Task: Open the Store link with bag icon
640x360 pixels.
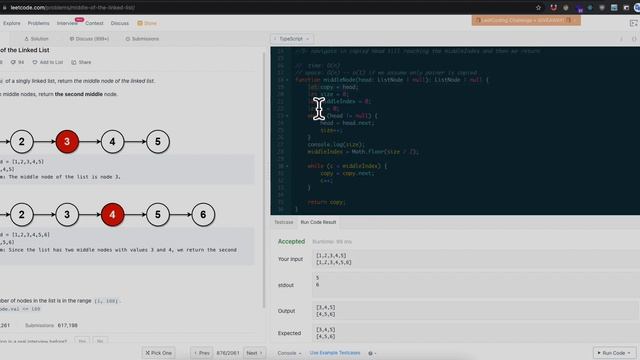Action: pos(147,23)
